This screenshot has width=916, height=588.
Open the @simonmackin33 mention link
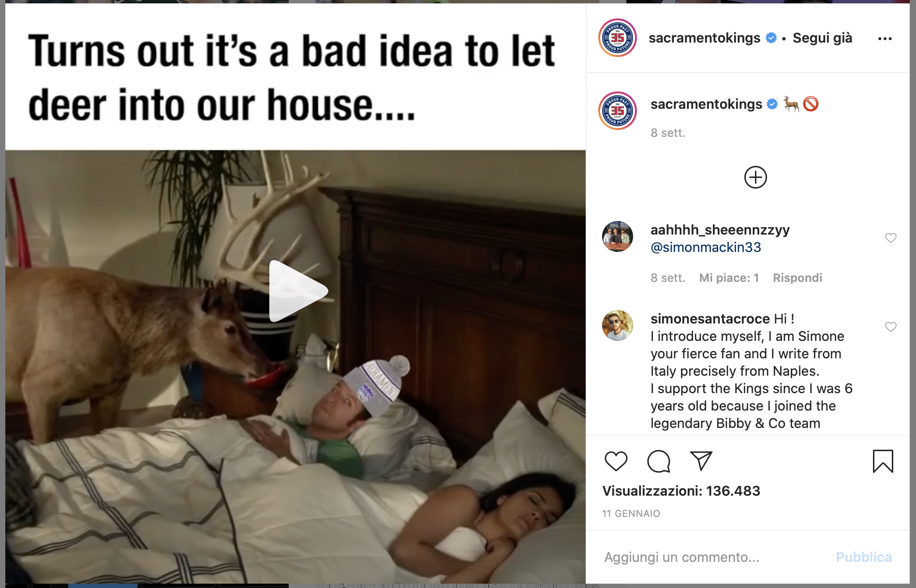[x=706, y=247]
